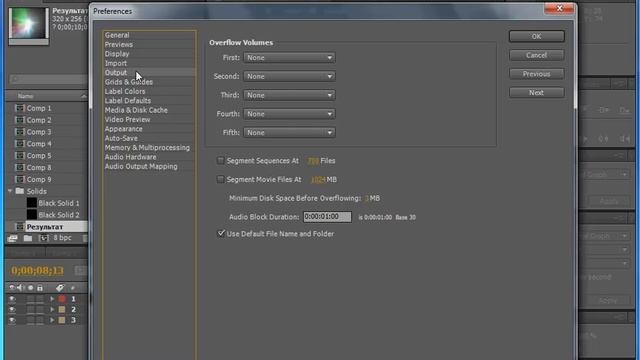The image size is (640, 360).
Task: Select Black Solid 1 swatch item
Action: coord(31,203)
